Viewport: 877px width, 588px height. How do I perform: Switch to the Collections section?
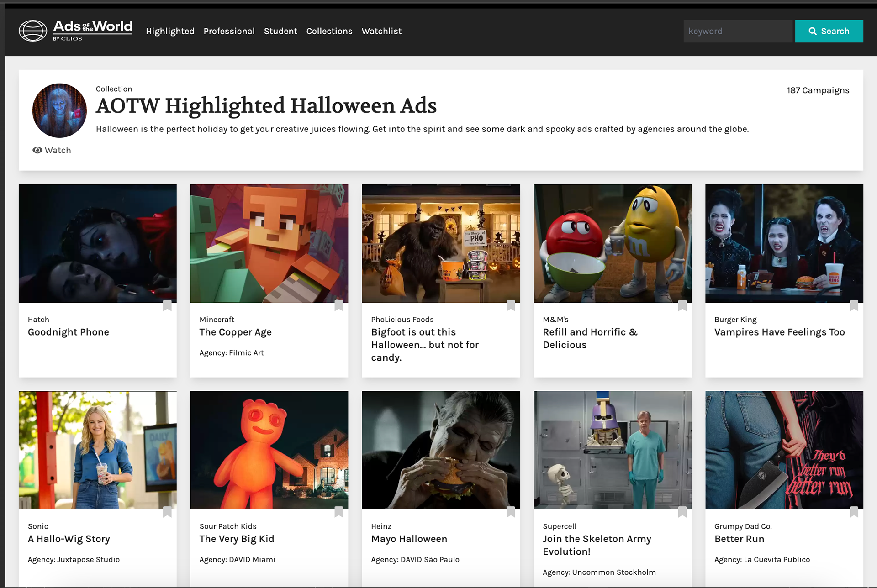pos(329,31)
